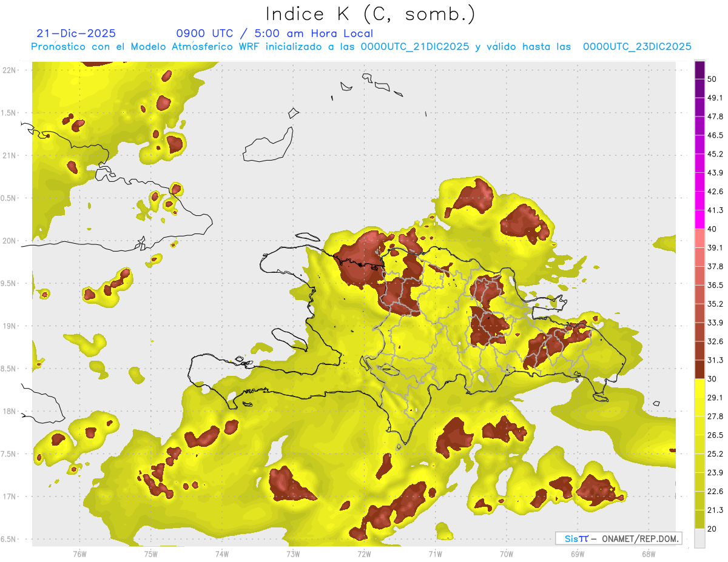This screenshot has width=728, height=562.
Task: Click the color scale value '36.5'
Action: (715, 285)
